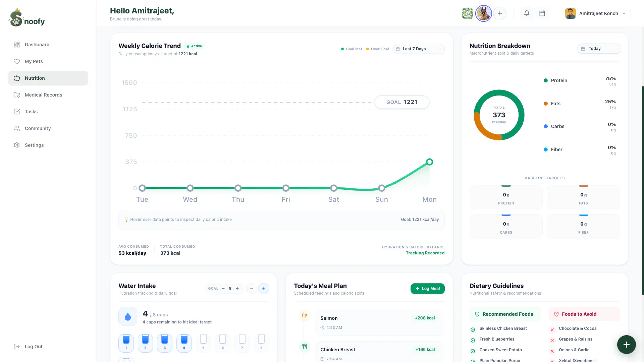
Task: Click the Log Meal button
Action: click(427, 289)
